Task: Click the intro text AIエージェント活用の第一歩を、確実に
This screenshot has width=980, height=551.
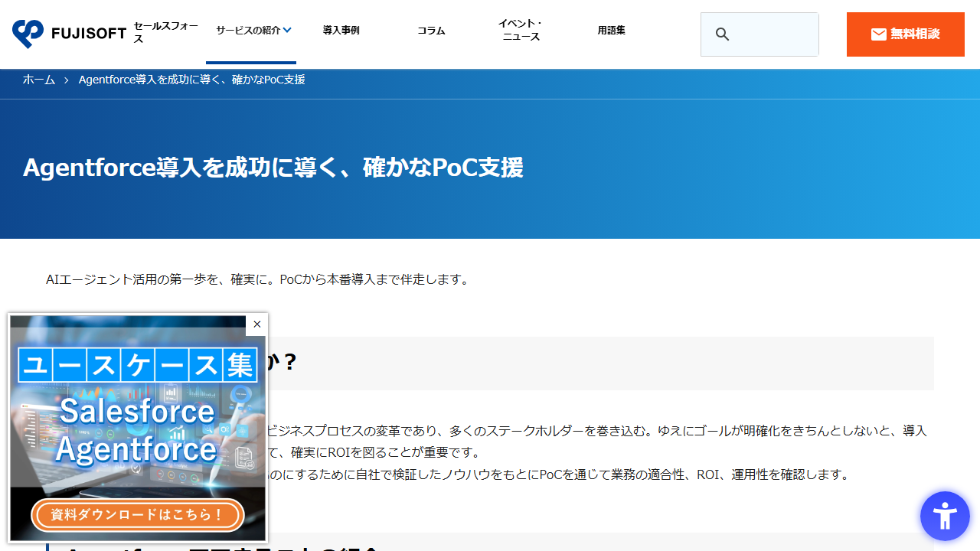Action: pyautogui.click(x=159, y=279)
